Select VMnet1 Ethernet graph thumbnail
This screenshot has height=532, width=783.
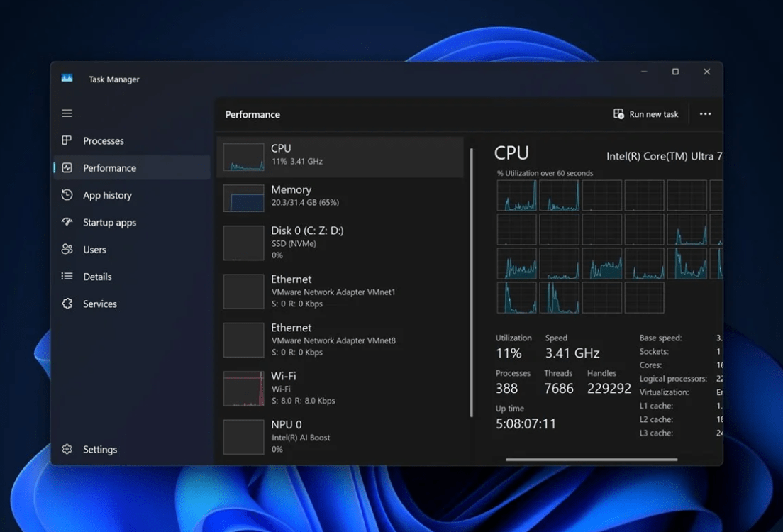tap(244, 292)
